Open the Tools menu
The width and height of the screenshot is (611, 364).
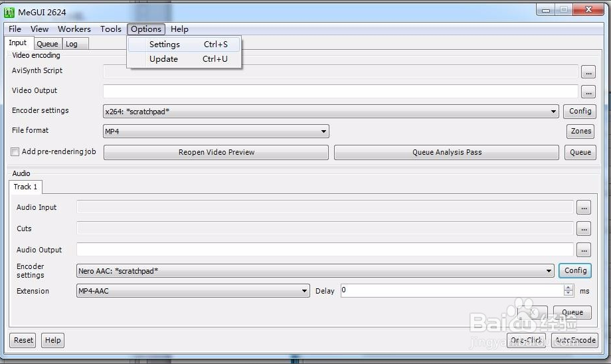click(x=111, y=29)
